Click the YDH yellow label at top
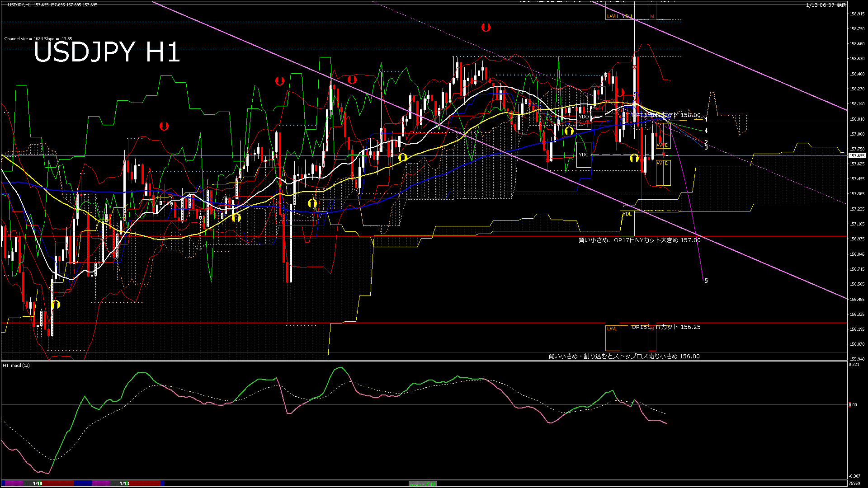The height and width of the screenshot is (488, 868). pyautogui.click(x=627, y=16)
